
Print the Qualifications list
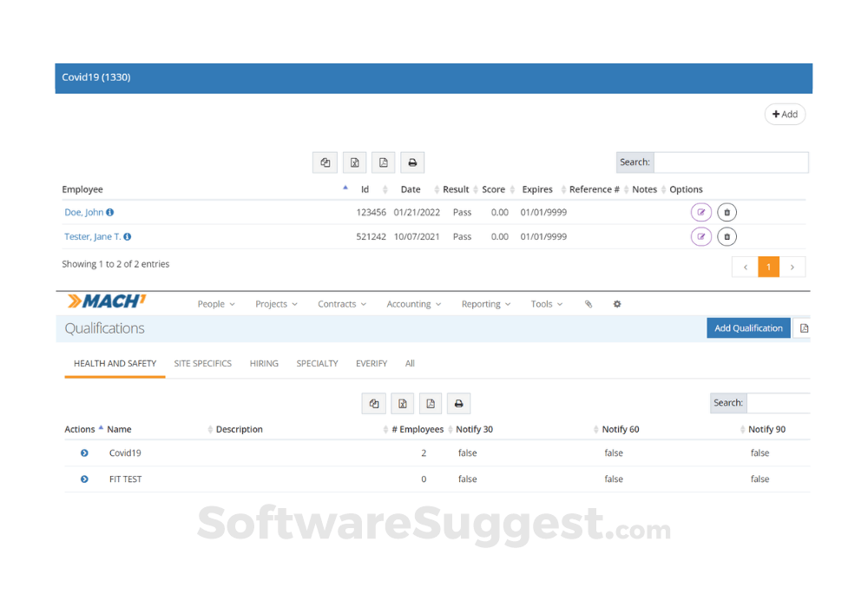pos(459,403)
